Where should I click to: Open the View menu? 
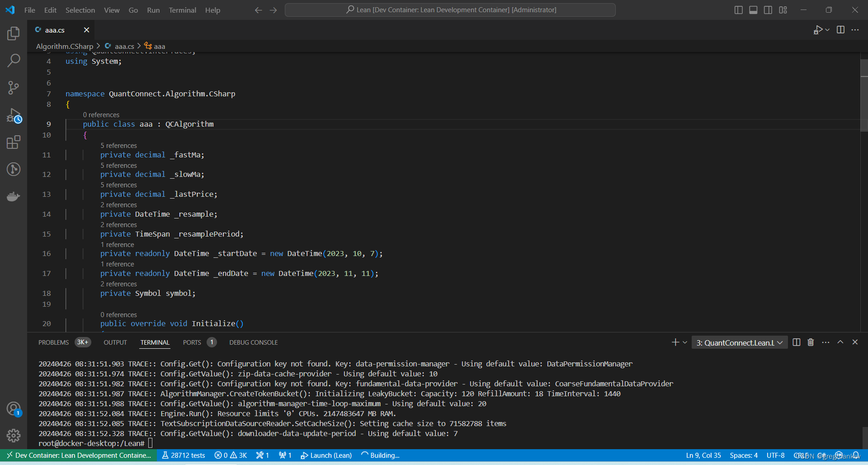pyautogui.click(x=112, y=10)
